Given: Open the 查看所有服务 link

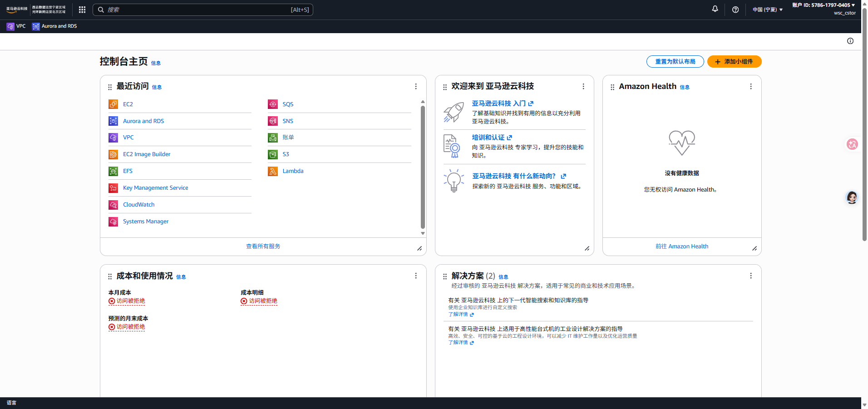Looking at the screenshot, I should [263, 246].
